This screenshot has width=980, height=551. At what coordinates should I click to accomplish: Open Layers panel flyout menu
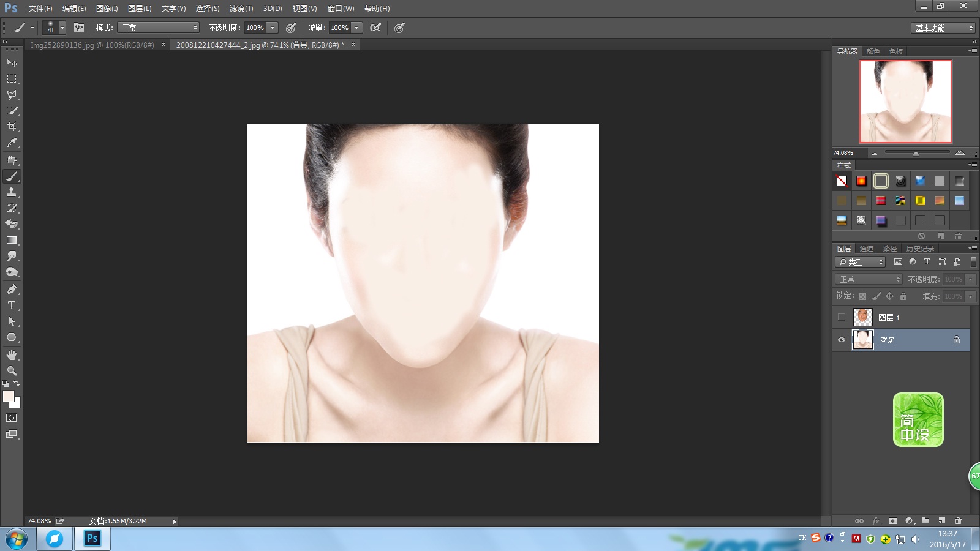(x=973, y=249)
